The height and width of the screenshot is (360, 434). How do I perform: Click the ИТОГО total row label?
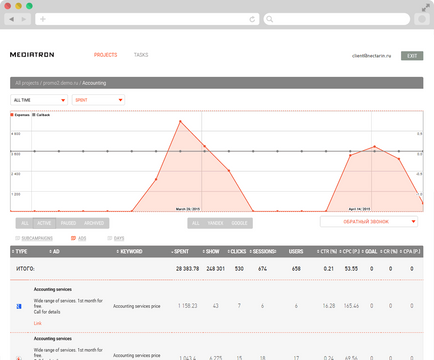pyautogui.click(x=25, y=269)
